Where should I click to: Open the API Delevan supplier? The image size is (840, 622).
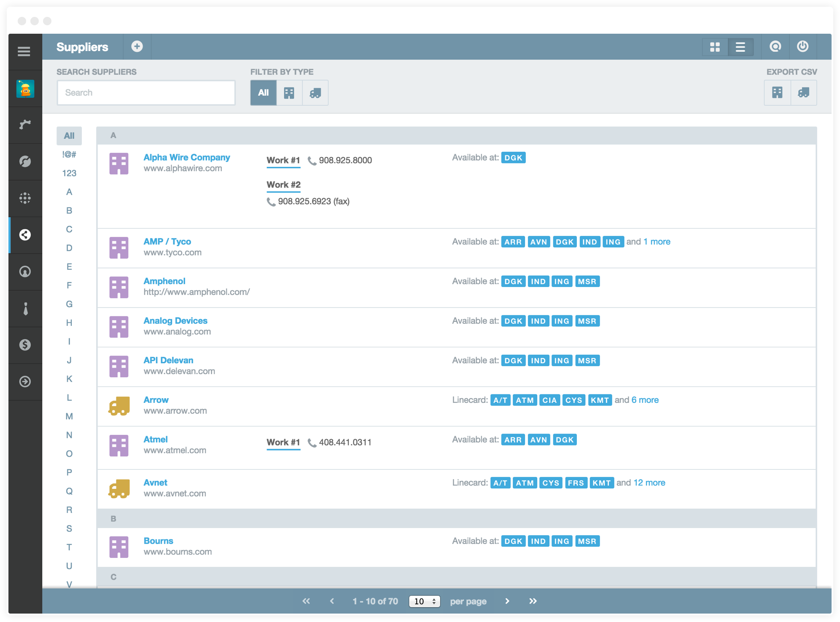point(168,360)
